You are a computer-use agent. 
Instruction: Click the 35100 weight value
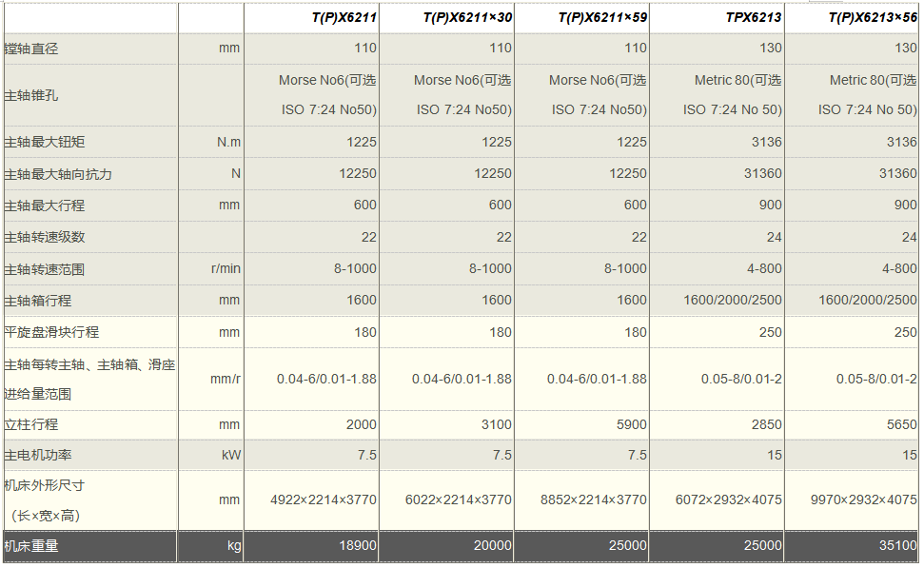pyautogui.click(x=898, y=546)
